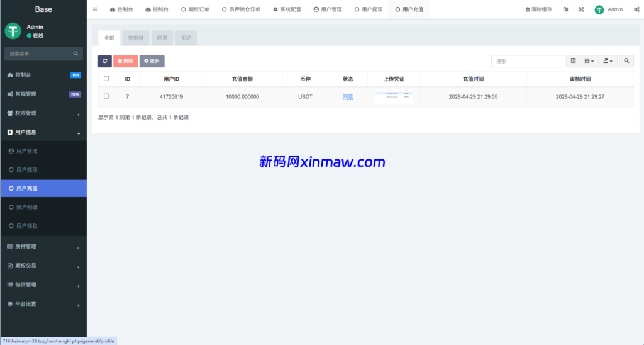Image resolution: width=644 pixels, height=345 pixels.
Task: Open the 更多 (more) button
Action: click(x=152, y=61)
